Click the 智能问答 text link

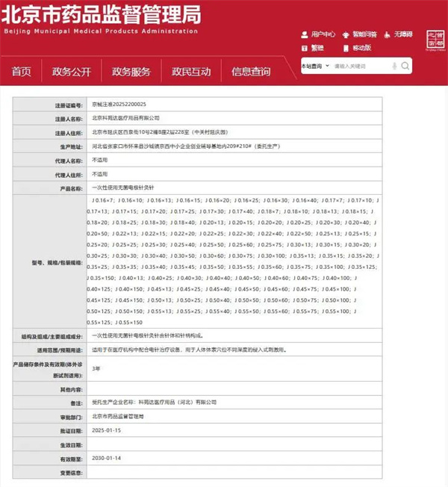click(365, 35)
